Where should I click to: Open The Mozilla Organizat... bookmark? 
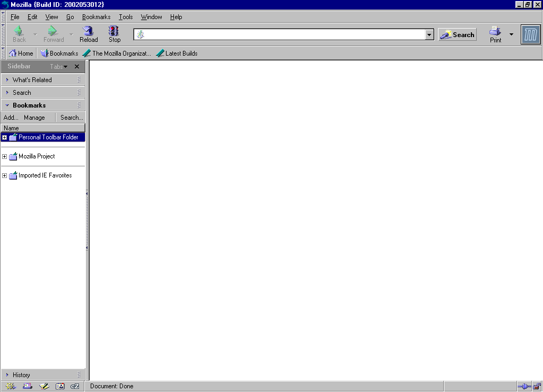click(x=117, y=54)
